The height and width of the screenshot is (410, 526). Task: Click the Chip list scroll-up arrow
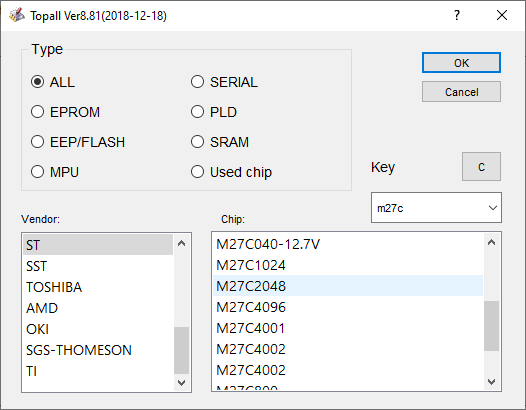[x=491, y=242]
